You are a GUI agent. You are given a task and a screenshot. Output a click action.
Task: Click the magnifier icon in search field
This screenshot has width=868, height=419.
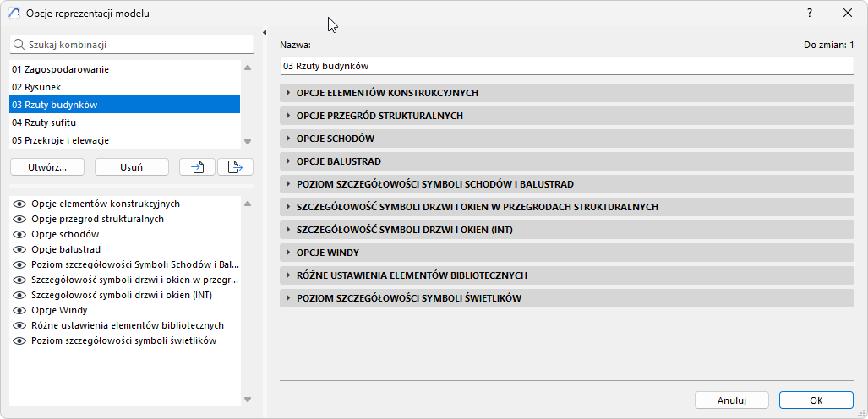click(x=19, y=44)
